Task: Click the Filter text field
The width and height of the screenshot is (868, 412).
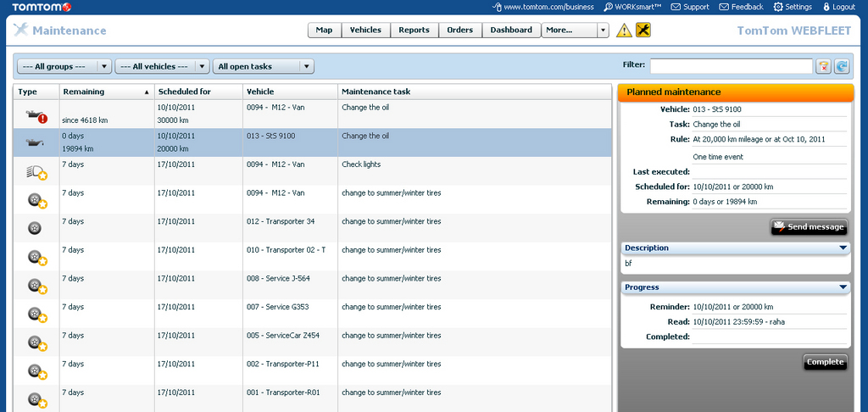Action: coord(732,66)
